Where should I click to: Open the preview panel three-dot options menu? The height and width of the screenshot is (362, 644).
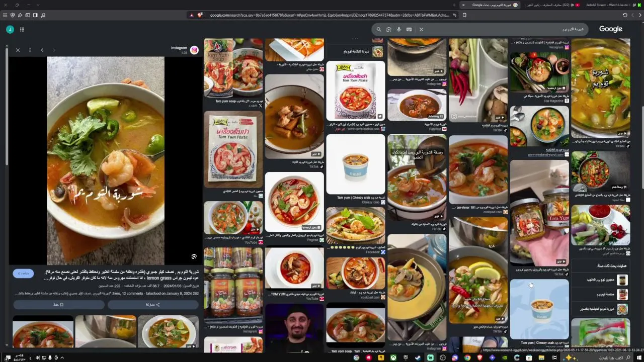pos(30,50)
